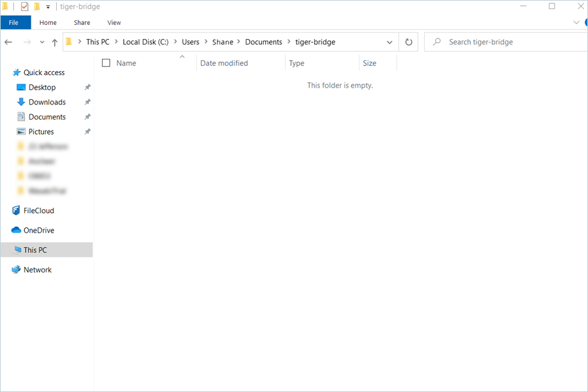Viewport: 588px width, 392px height.
Task: Open the File menu tab
Action: tap(15, 22)
